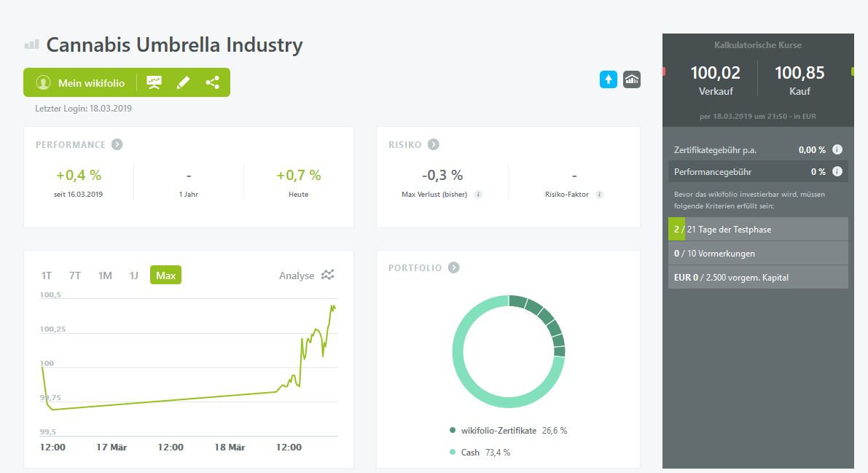Expand the Risiko section arrow
This screenshot has height=473, width=868.
pyautogui.click(x=434, y=144)
